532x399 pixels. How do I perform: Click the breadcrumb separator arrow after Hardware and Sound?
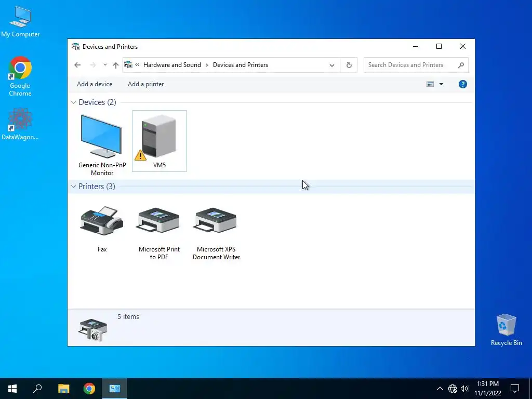207,65
